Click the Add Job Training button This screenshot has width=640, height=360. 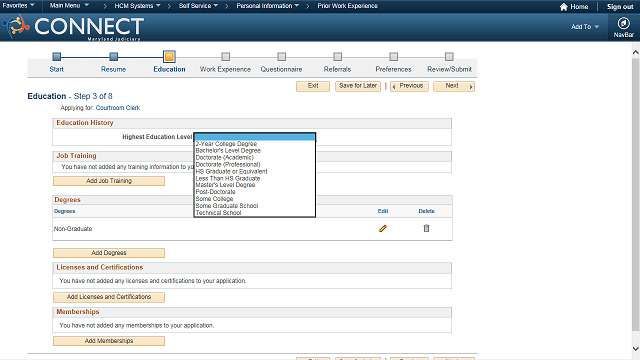click(109, 181)
